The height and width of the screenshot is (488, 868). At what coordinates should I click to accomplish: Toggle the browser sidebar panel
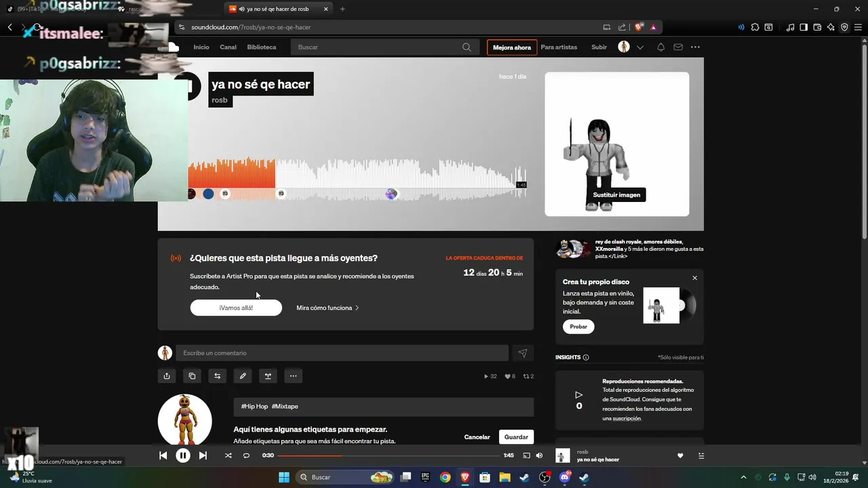pyautogui.click(x=804, y=27)
